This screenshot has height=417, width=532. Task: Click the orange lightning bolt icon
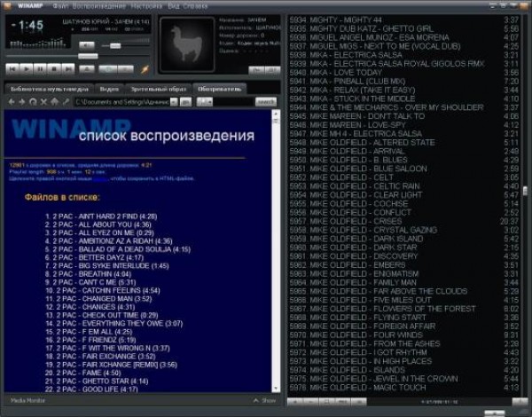145,69
